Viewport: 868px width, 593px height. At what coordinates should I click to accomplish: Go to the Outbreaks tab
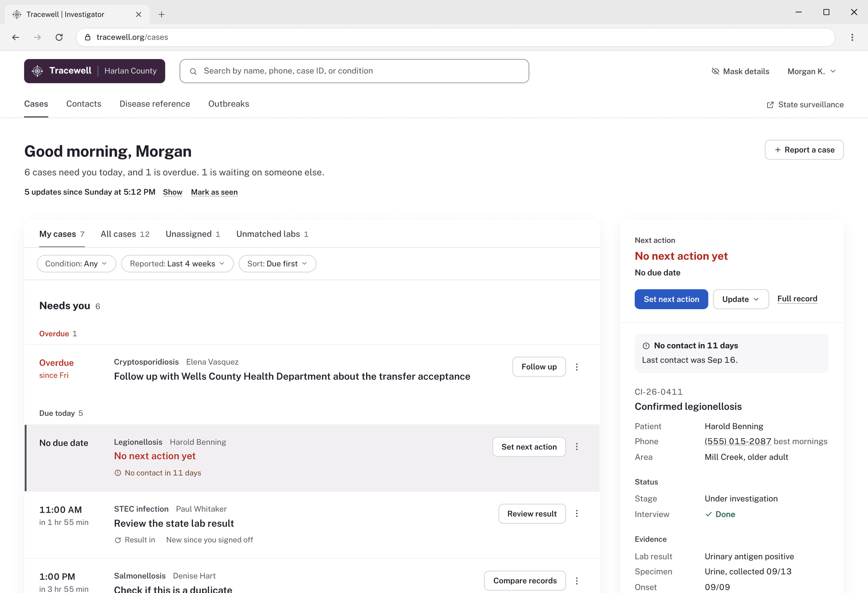[x=229, y=104]
